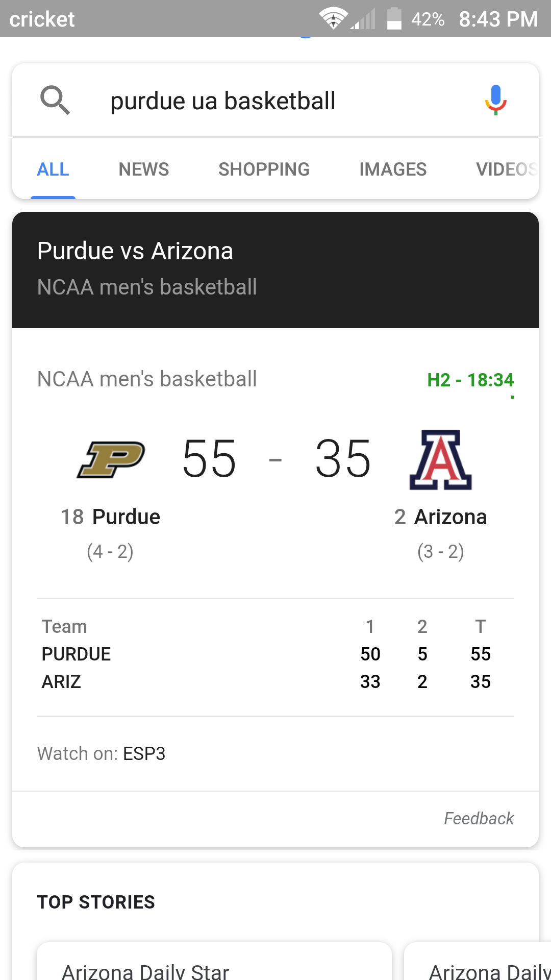The image size is (551, 980).
Task: Select the ALL results tab
Action: click(x=53, y=169)
